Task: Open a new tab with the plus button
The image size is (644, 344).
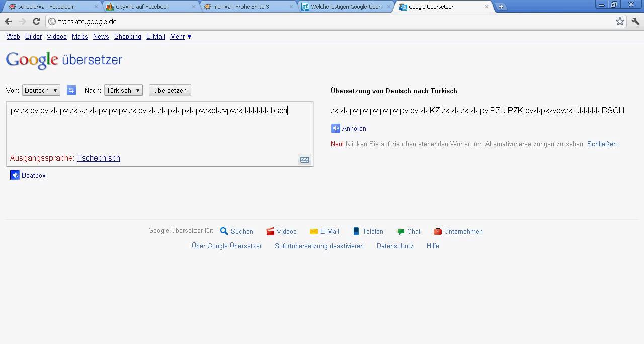Action: 501,7
